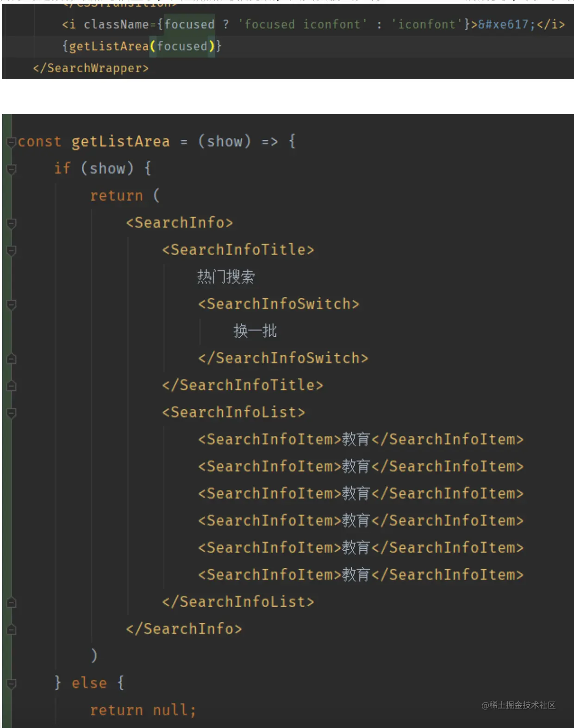This screenshot has width=574, height=728.
Task: Click the 'return null;' line
Action: pos(143,710)
